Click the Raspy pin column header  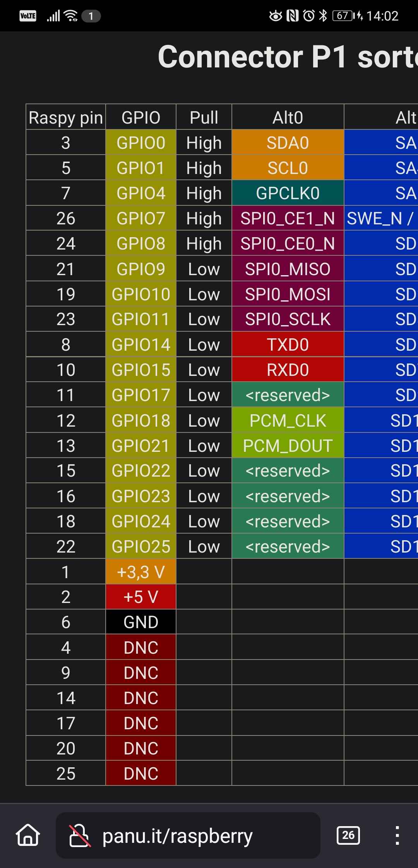coord(66,117)
